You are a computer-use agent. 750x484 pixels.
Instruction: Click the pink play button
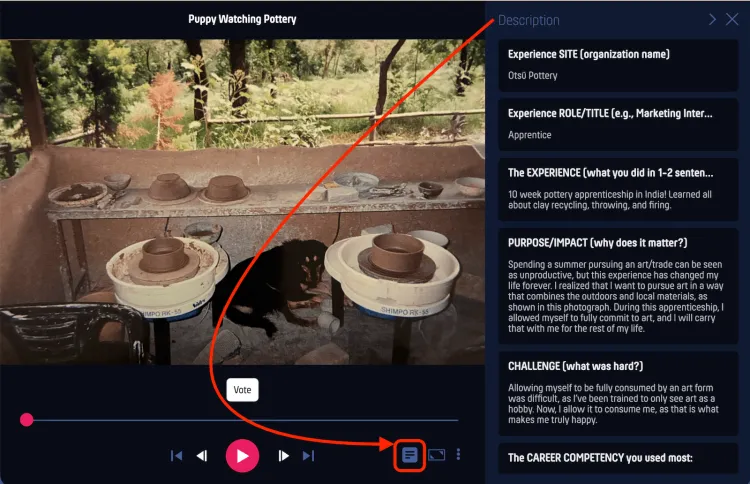243,456
